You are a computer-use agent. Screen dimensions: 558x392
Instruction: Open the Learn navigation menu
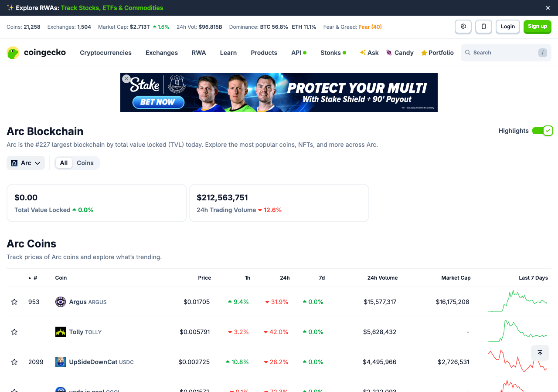click(228, 53)
